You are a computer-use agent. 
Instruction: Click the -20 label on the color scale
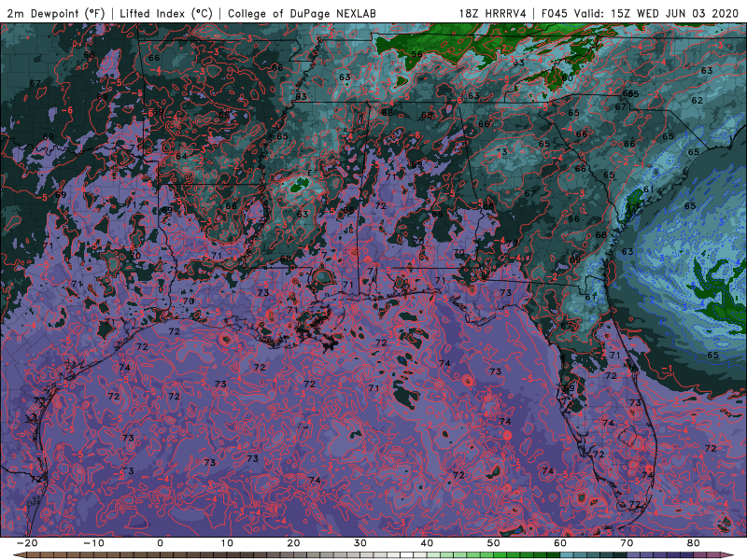coord(26,543)
